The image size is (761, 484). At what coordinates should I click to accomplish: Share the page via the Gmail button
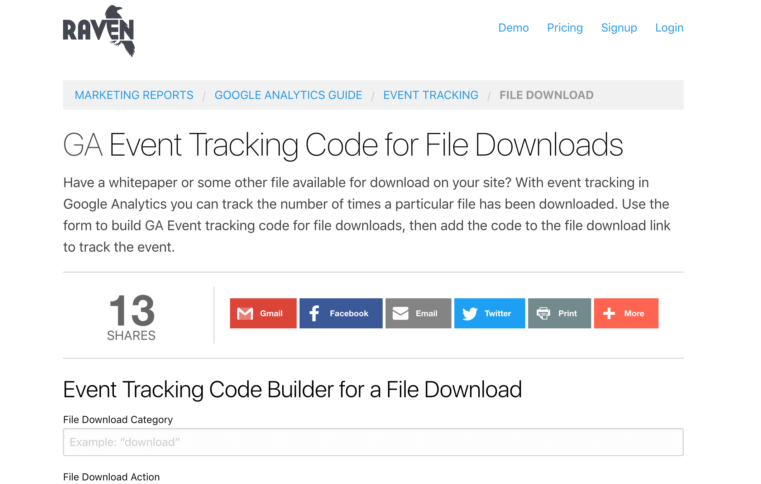pyautogui.click(x=263, y=313)
